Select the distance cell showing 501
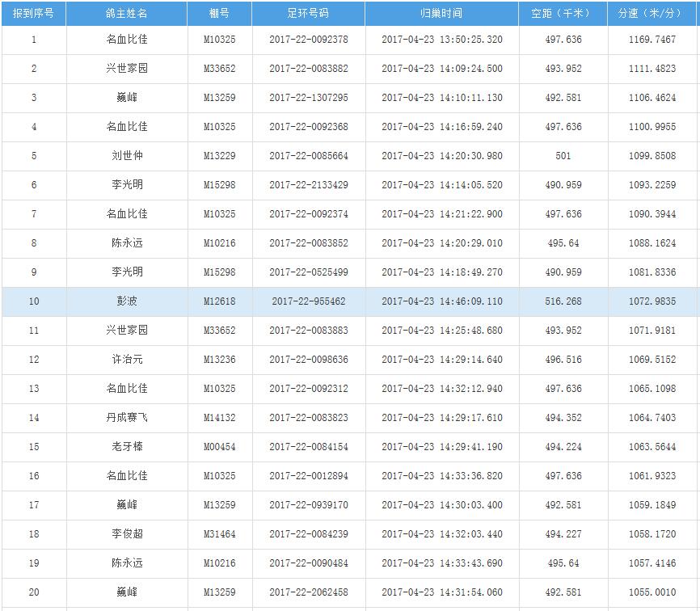The width and height of the screenshot is (700, 611). pyautogui.click(x=563, y=156)
